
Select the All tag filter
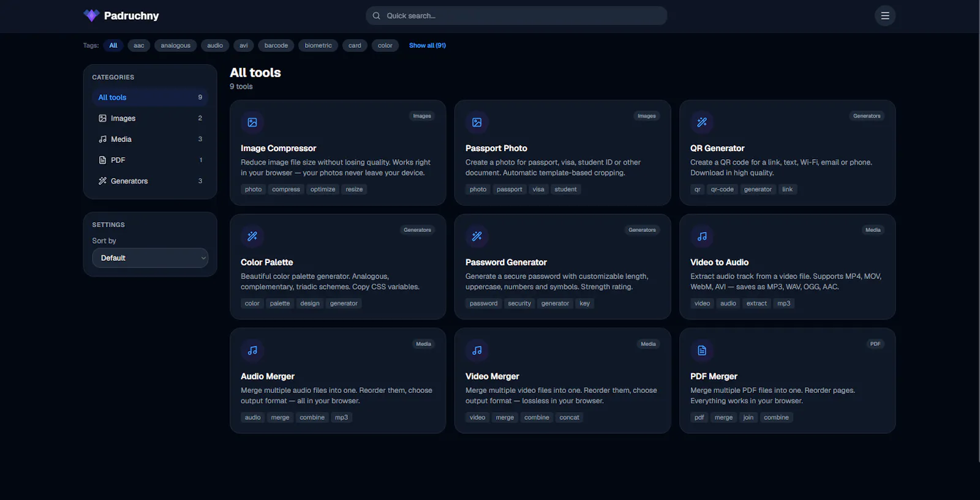click(113, 45)
